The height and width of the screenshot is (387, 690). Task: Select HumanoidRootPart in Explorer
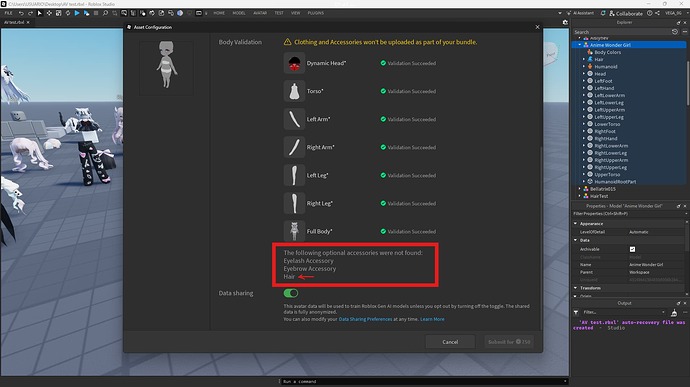coord(615,182)
